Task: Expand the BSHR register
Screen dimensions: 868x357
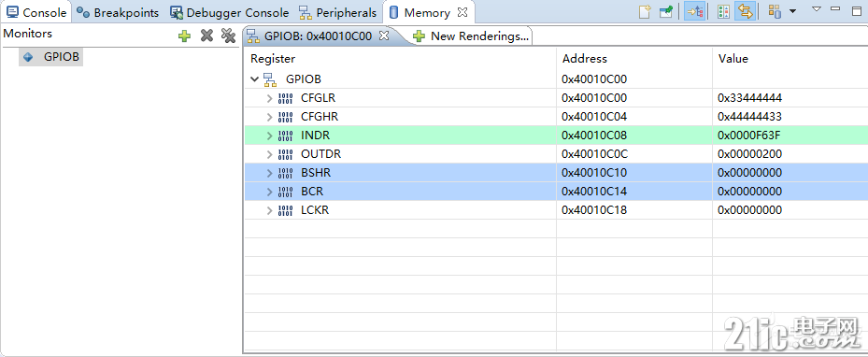Action: [269, 173]
